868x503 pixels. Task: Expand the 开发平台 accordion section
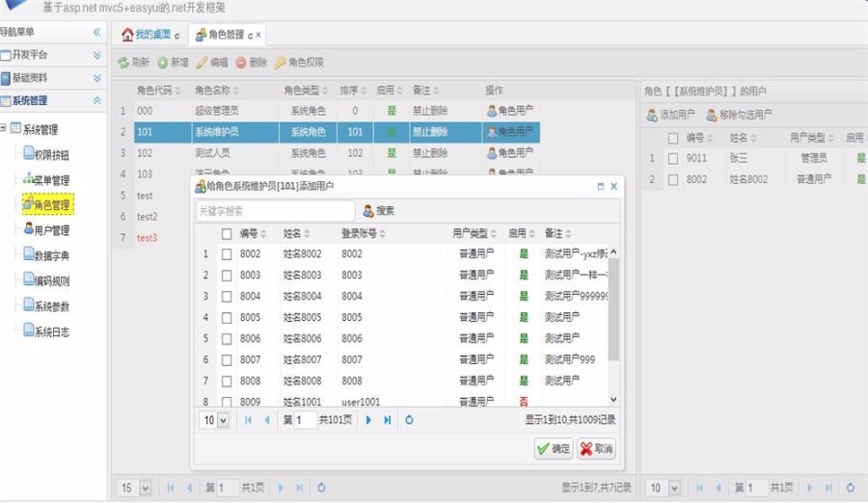point(96,55)
